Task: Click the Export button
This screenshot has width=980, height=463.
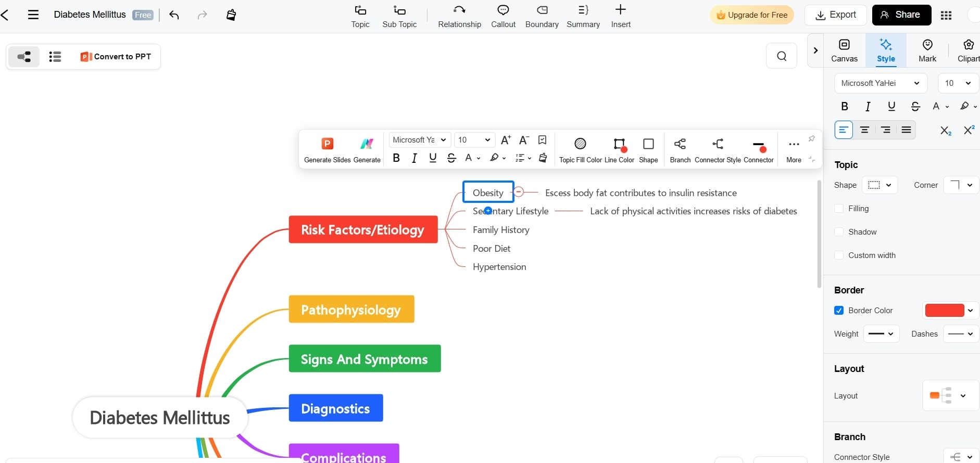Action: pyautogui.click(x=835, y=15)
